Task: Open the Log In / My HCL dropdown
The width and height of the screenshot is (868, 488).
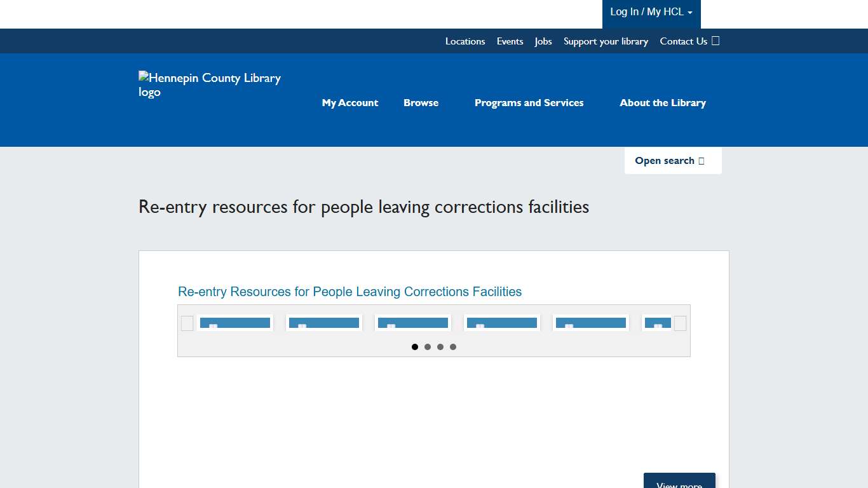Action: (651, 11)
